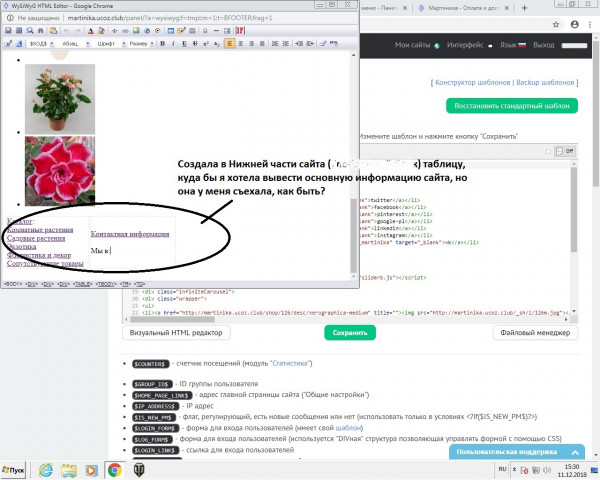The height and width of the screenshot is (480, 600).
Task: Click the magnifier preview icon in editor toolbar
Action: [29, 31]
